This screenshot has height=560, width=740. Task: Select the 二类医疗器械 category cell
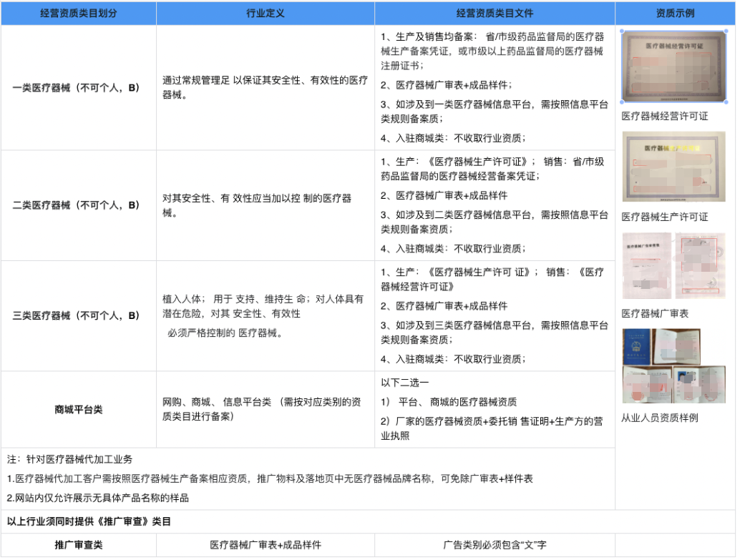click(x=79, y=205)
